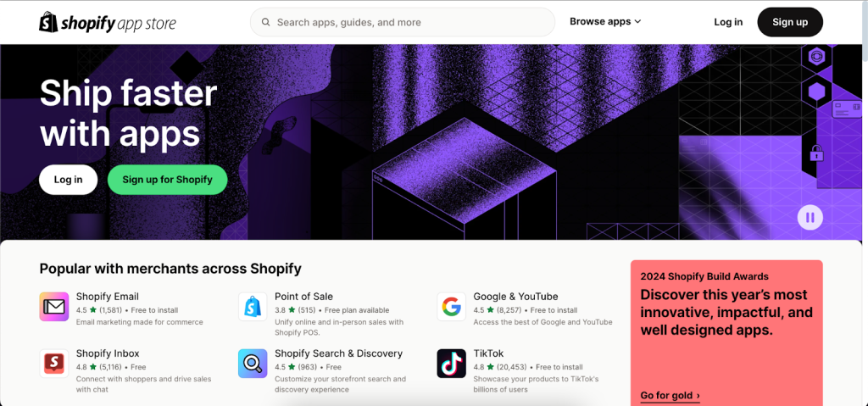Open the Shopify Search & Discovery icon

[253, 364]
